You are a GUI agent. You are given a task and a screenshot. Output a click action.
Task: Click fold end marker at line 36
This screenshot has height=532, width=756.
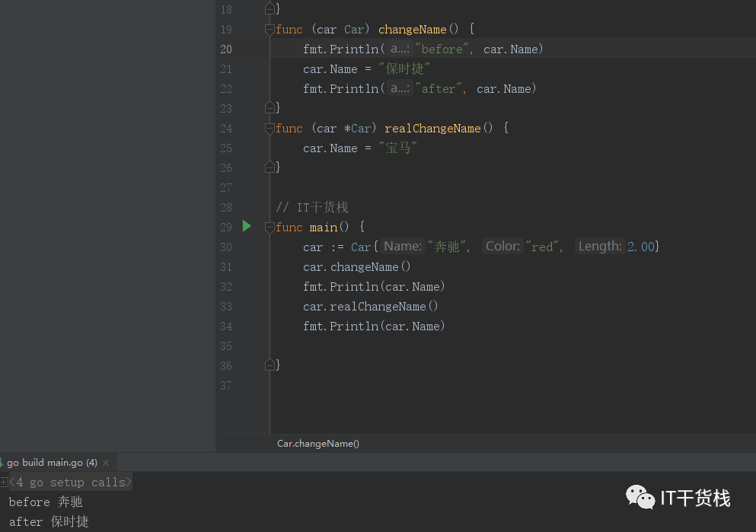pyautogui.click(x=270, y=365)
